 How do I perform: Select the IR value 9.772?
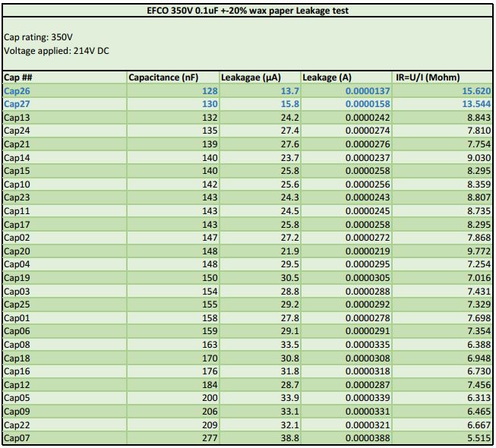[479, 251]
